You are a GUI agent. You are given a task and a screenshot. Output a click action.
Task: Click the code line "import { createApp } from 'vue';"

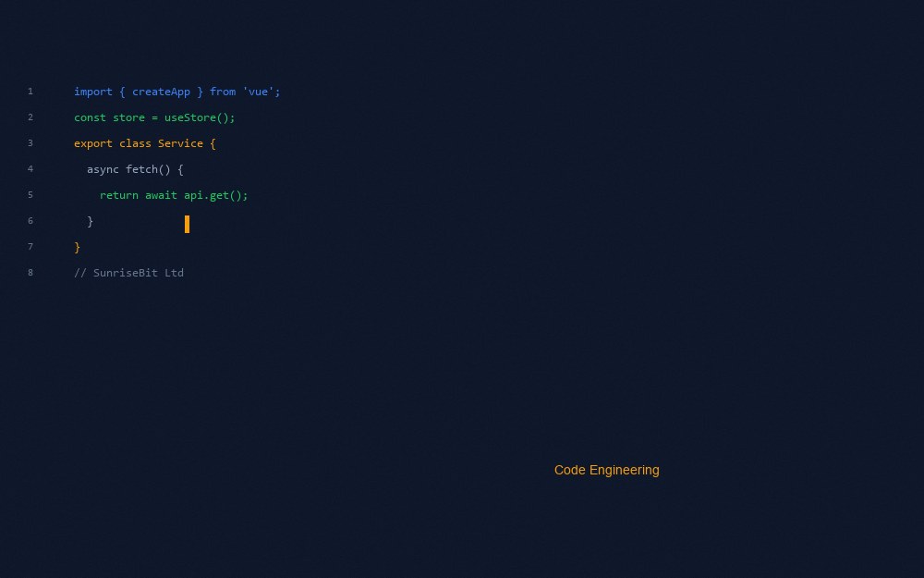click(176, 92)
